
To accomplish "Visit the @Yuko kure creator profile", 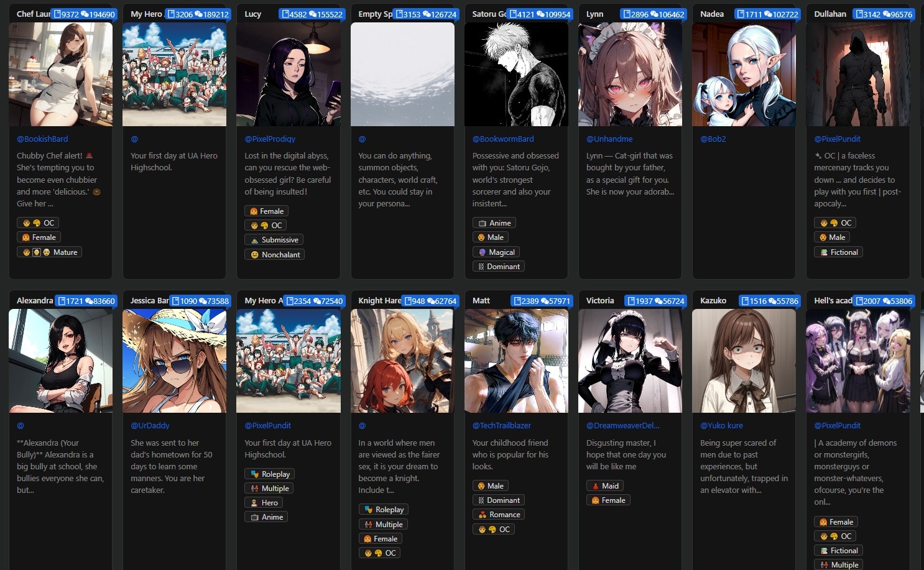I will tap(721, 426).
